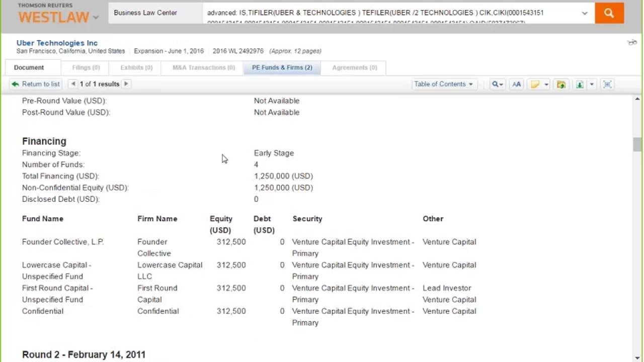Expand the search box history chevron

click(x=584, y=14)
